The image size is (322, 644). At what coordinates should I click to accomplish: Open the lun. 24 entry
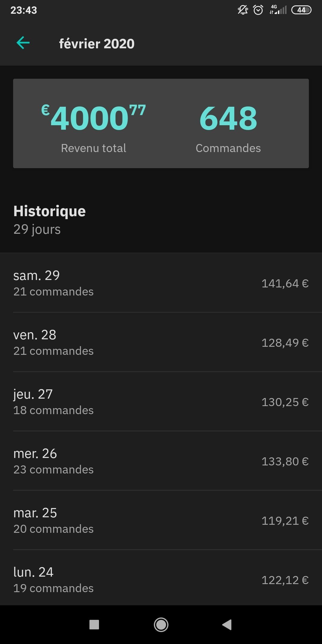click(161, 579)
